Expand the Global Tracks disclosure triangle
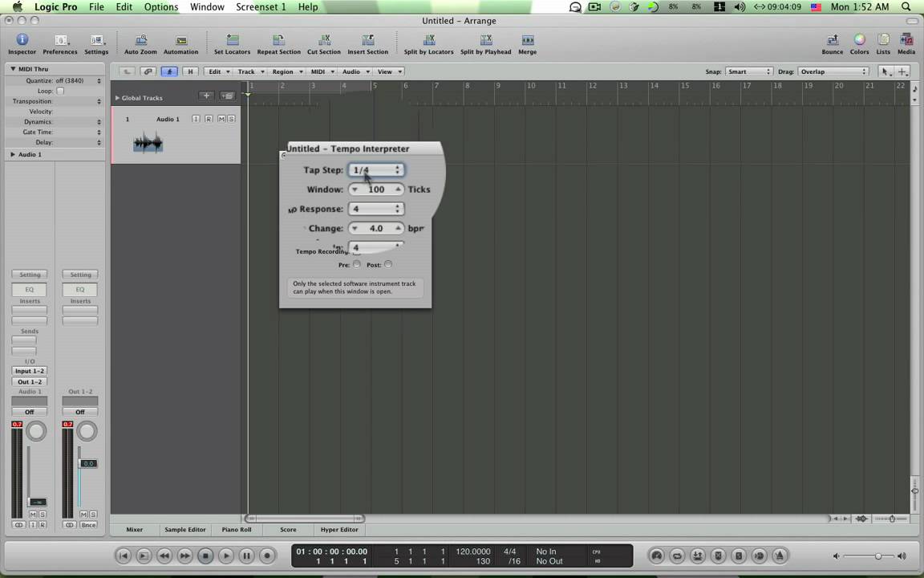 117,98
